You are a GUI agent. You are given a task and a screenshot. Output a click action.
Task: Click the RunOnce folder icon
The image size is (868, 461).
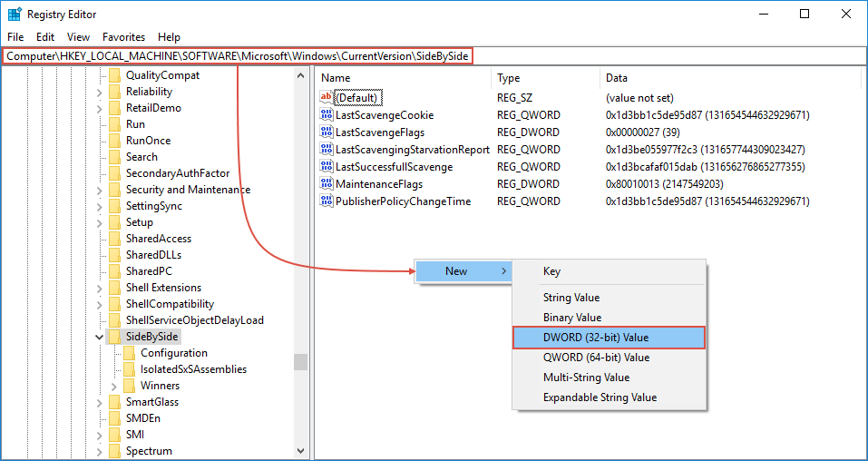[x=114, y=140]
